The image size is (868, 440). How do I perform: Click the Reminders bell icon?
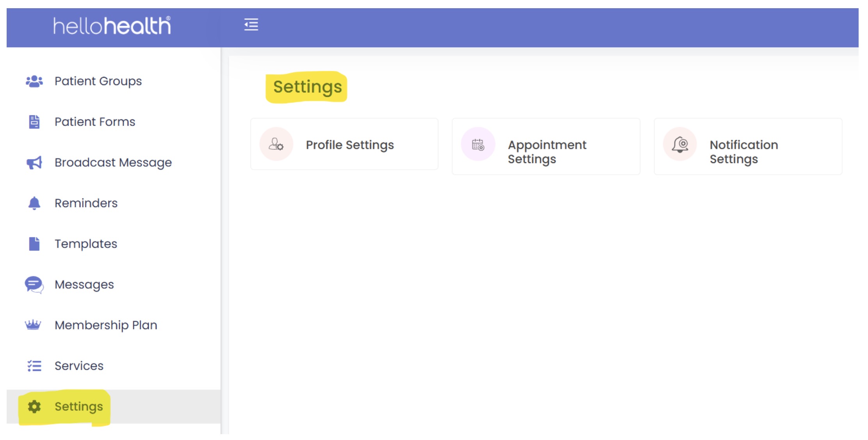click(34, 203)
